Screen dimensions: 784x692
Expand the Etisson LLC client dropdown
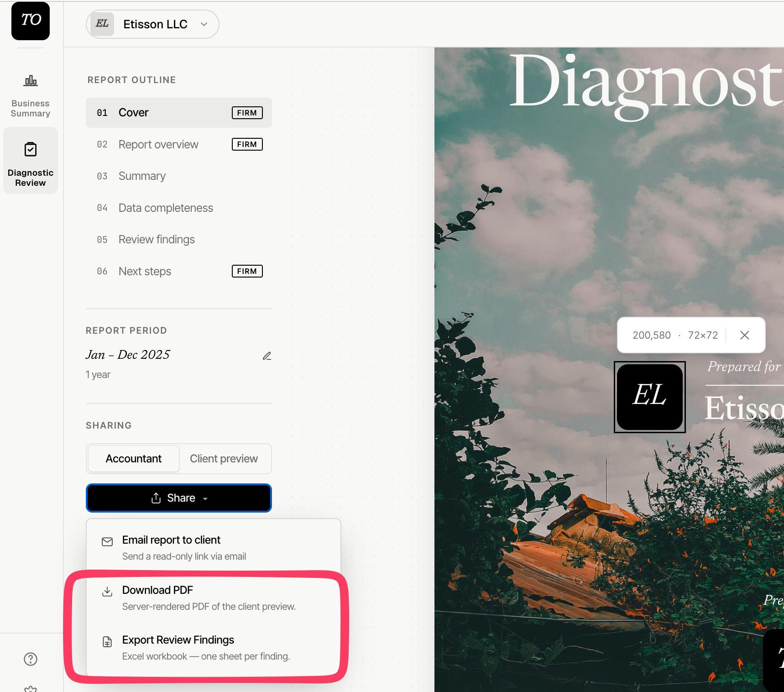[x=152, y=24]
